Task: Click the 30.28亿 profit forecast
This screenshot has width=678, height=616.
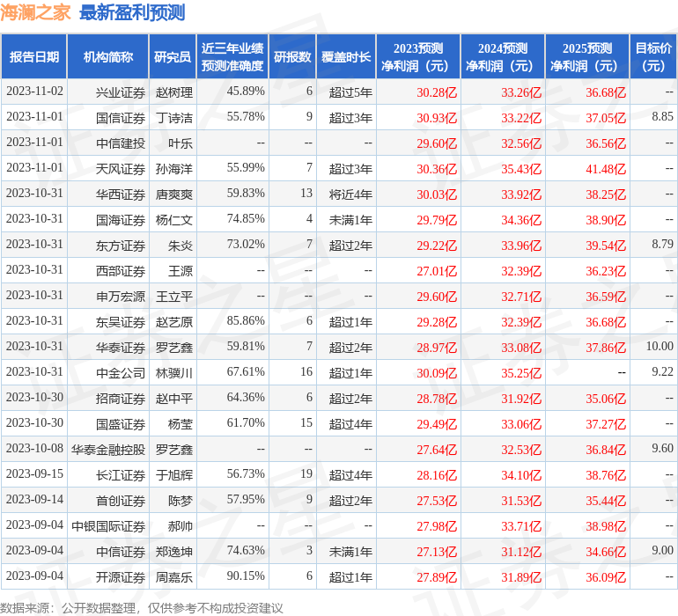Action: coord(437,92)
